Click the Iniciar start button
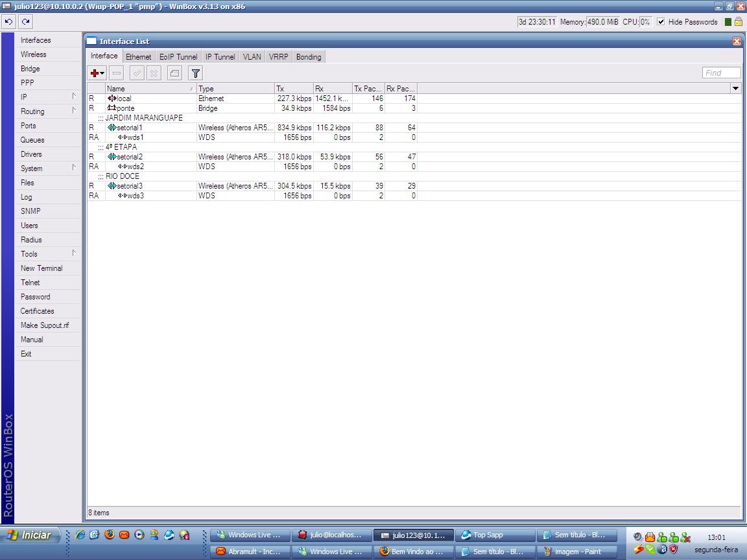 (30, 535)
